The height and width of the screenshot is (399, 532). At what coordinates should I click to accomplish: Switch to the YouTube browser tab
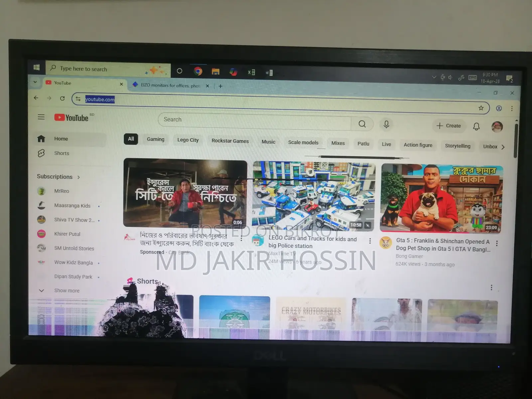pyautogui.click(x=84, y=83)
